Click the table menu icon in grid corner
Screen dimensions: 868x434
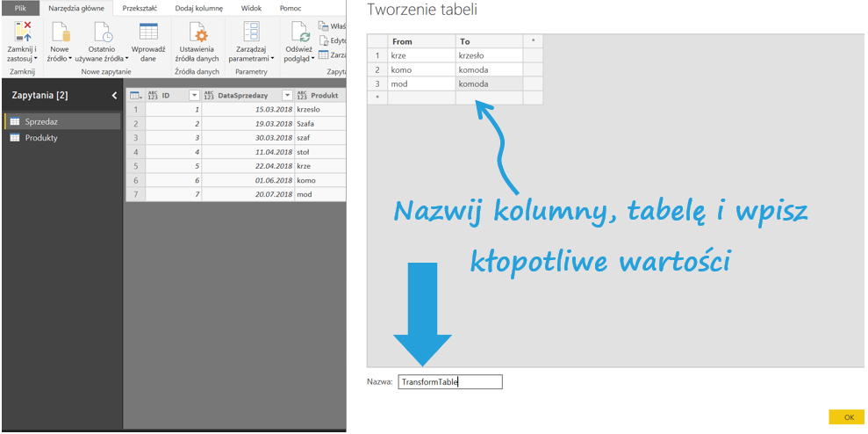(135, 95)
